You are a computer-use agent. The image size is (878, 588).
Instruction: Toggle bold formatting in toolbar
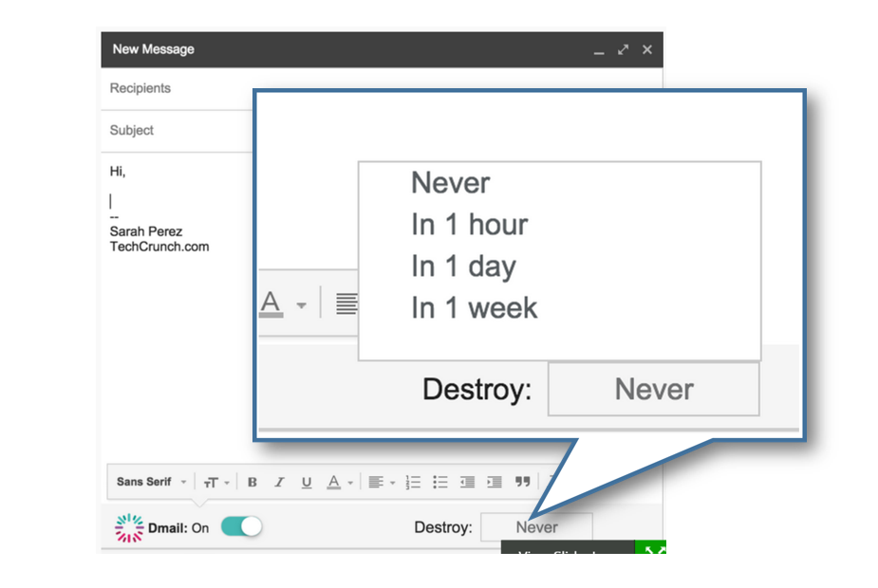(x=252, y=483)
